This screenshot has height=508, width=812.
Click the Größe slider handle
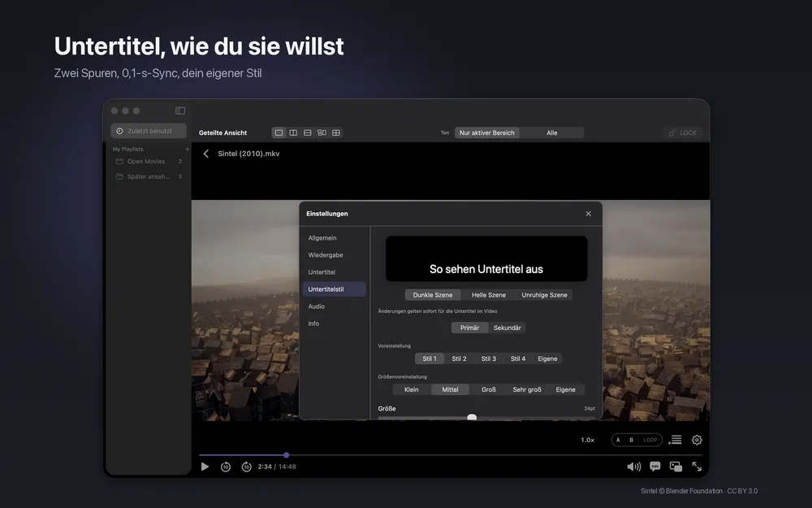[472, 417]
